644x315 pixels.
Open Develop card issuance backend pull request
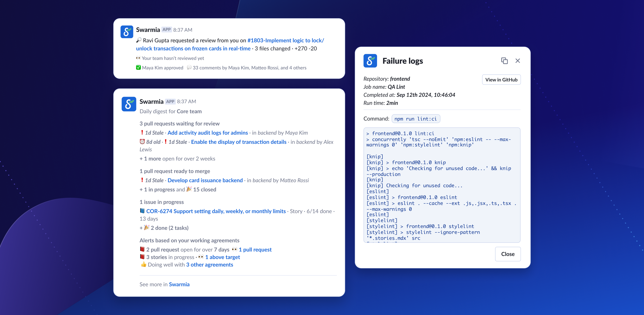205,180
